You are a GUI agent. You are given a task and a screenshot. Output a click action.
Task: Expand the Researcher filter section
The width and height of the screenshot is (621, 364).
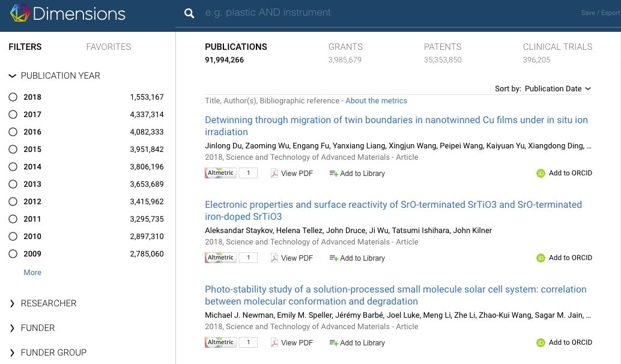(x=12, y=303)
